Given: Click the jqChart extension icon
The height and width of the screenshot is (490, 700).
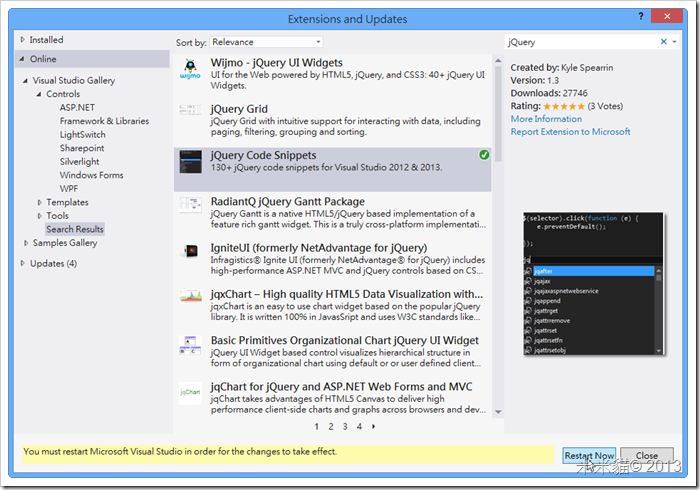Looking at the screenshot, I should (x=190, y=392).
